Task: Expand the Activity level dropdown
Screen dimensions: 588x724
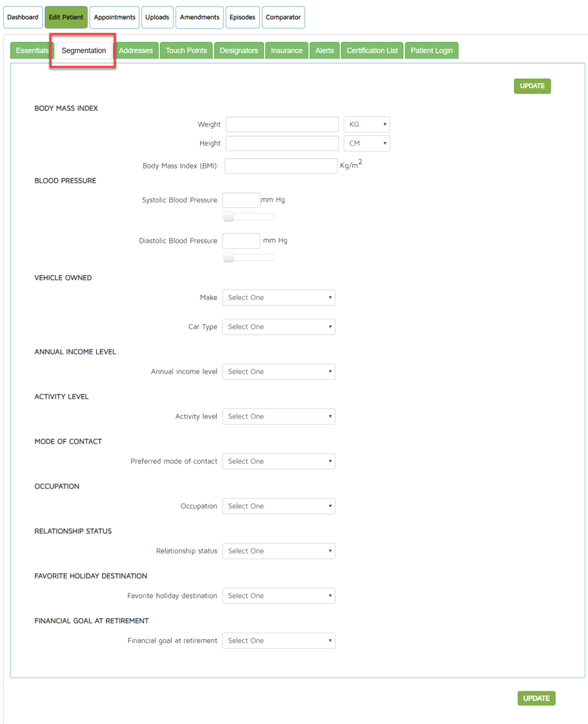Action: click(x=278, y=417)
